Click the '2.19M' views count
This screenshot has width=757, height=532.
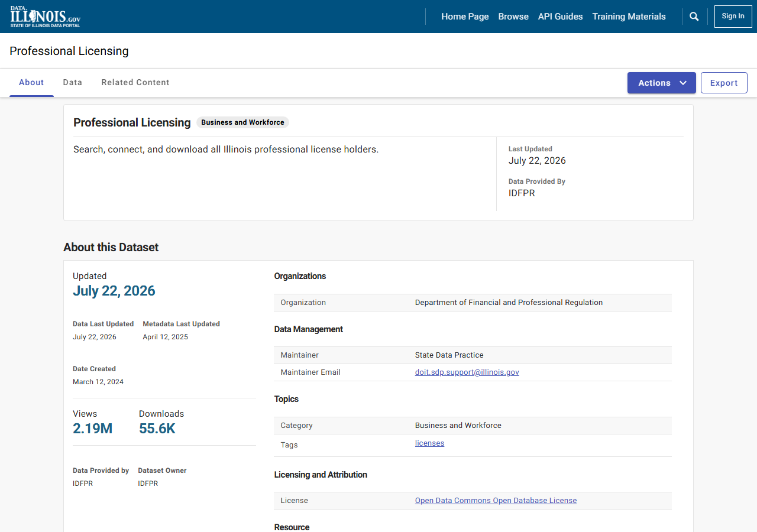(93, 429)
